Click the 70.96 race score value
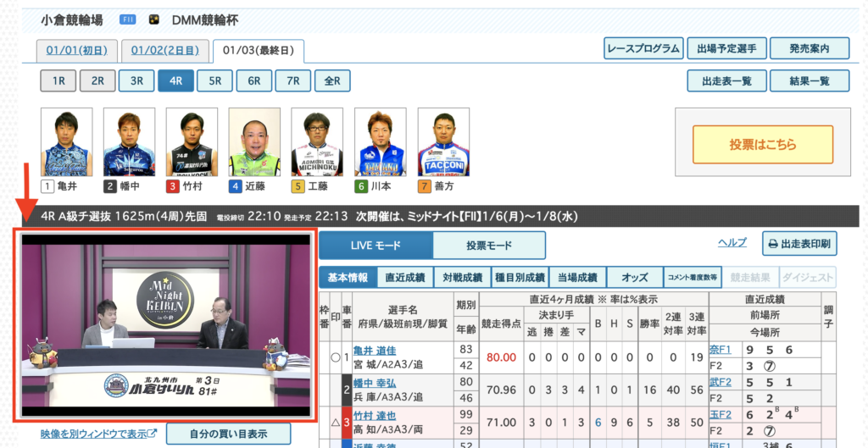 click(500, 390)
